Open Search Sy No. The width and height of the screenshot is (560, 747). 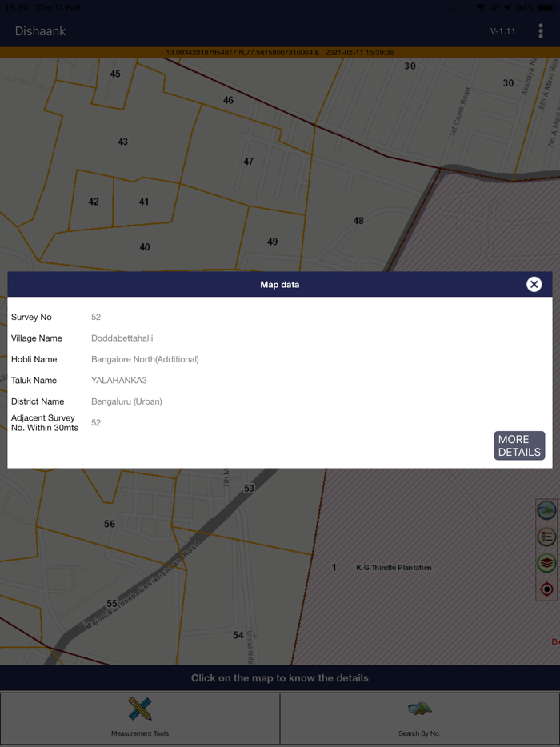click(419, 718)
